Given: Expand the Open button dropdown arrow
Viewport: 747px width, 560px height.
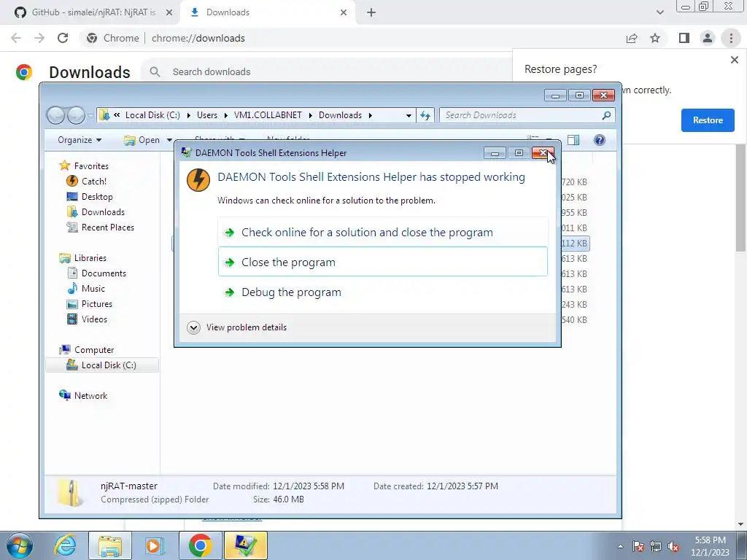Looking at the screenshot, I should (x=169, y=140).
